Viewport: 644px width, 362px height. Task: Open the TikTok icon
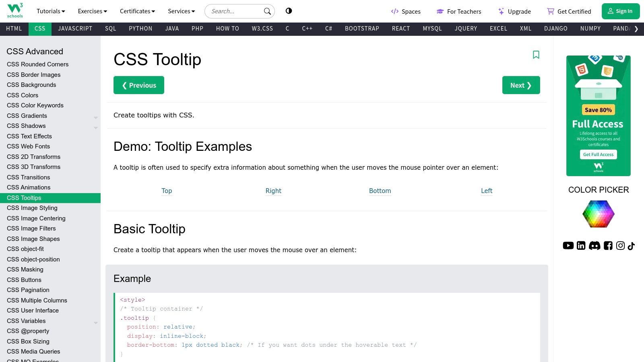(631, 245)
